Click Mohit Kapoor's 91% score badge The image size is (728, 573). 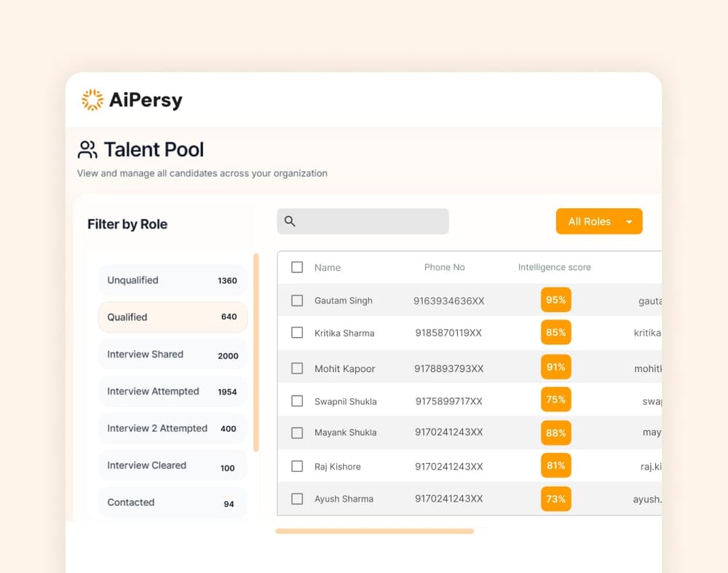pyautogui.click(x=555, y=367)
